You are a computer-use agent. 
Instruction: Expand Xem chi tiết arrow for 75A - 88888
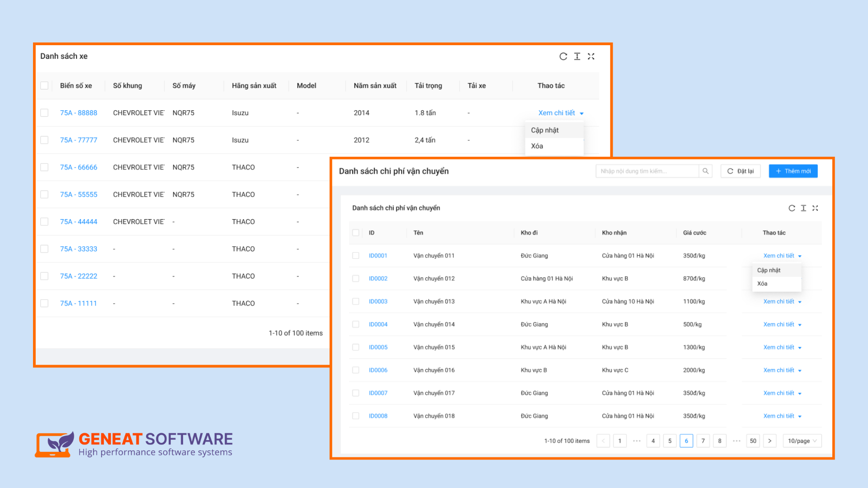point(581,113)
